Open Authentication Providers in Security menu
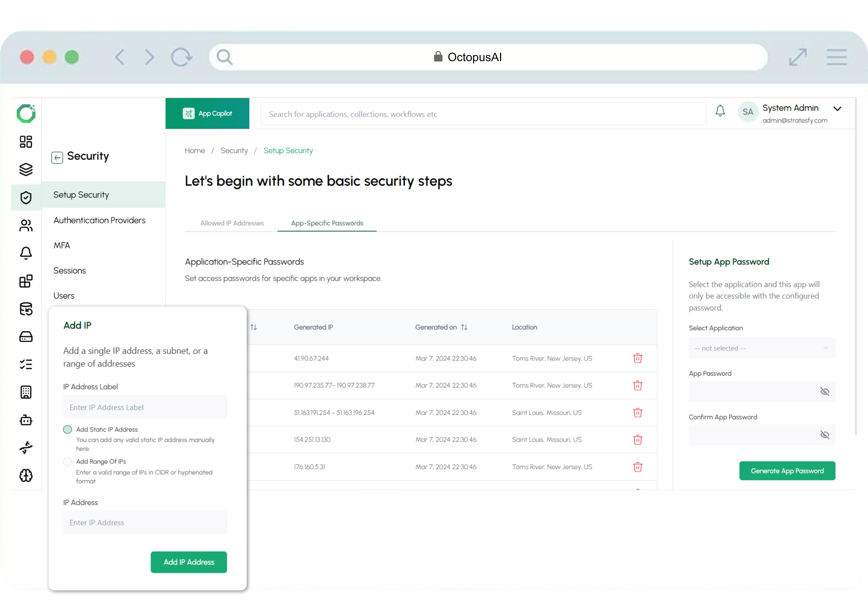The width and height of the screenshot is (868, 614). click(x=99, y=220)
